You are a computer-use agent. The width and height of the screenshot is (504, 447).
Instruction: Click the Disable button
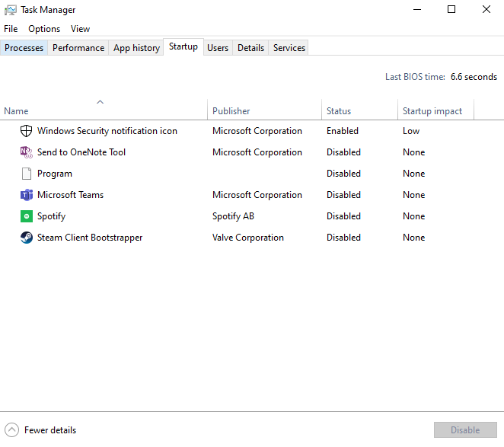tap(464, 430)
